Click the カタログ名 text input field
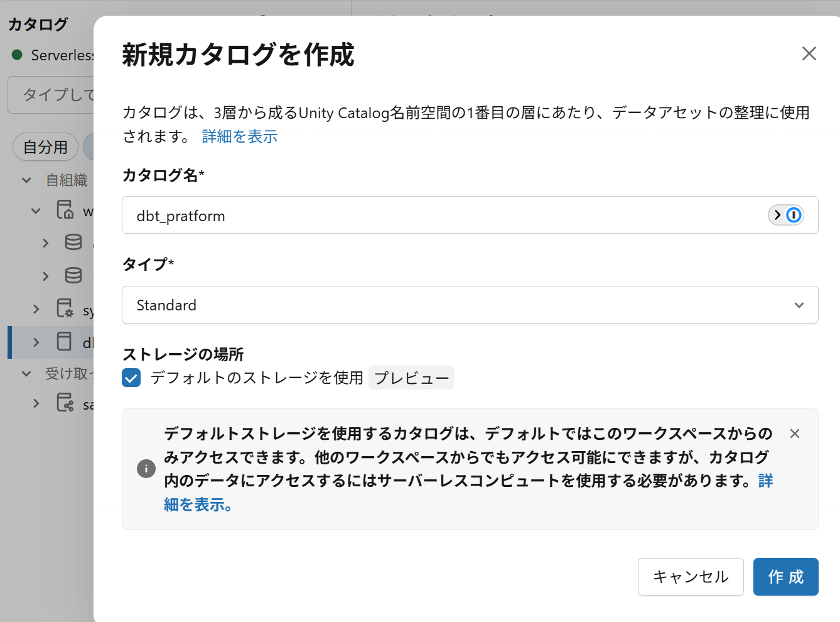The width and height of the screenshot is (840, 622). point(439,216)
